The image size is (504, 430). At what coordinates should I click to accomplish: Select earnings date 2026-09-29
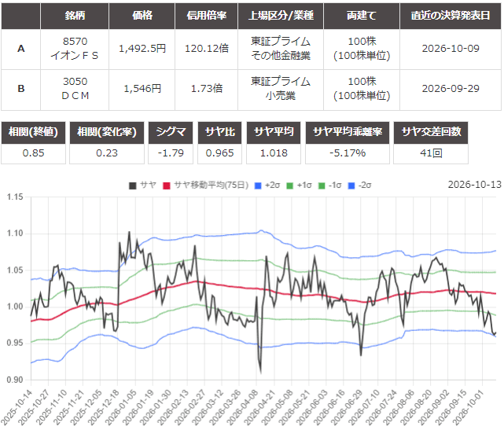point(451,89)
